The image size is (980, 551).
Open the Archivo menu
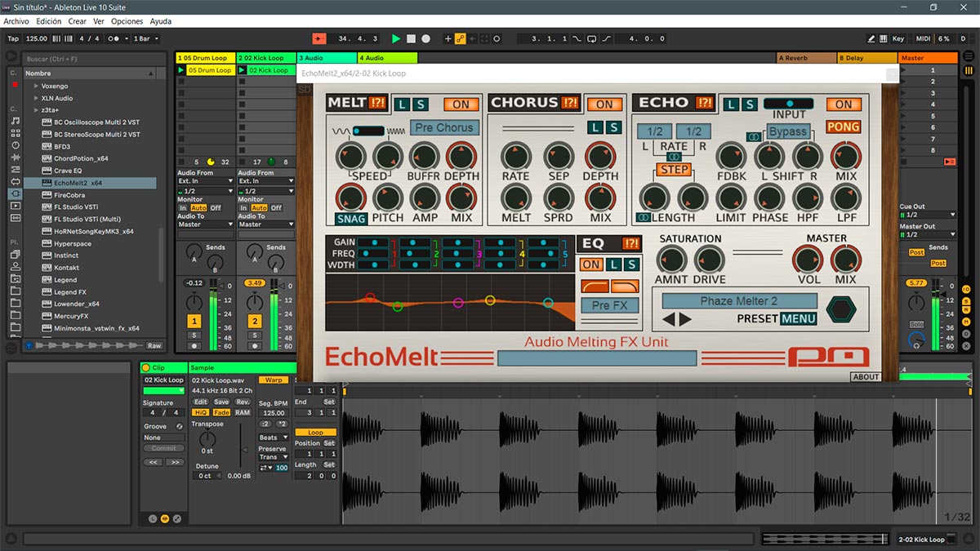point(16,21)
